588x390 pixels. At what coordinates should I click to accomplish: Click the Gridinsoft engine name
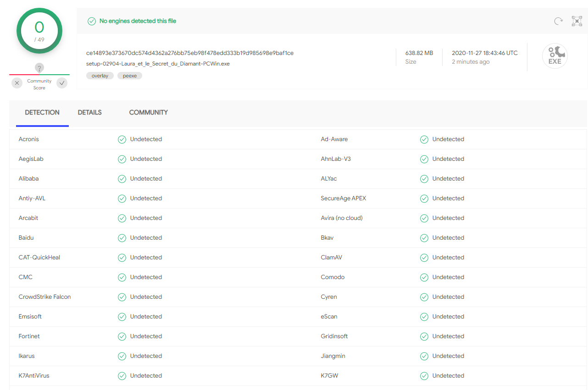point(334,336)
